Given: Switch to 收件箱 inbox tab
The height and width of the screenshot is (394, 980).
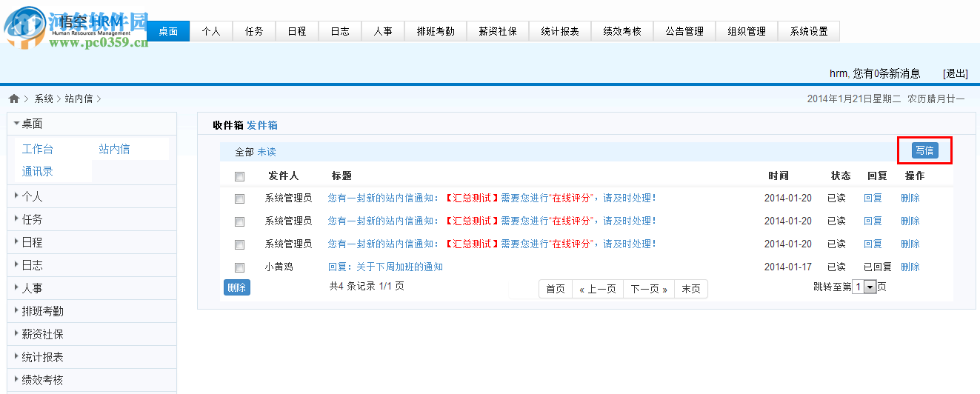Looking at the screenshot, I should point(228,125).
